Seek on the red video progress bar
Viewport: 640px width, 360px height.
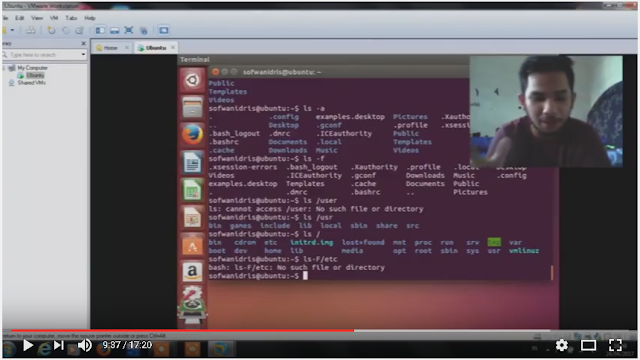click(182, 330)
